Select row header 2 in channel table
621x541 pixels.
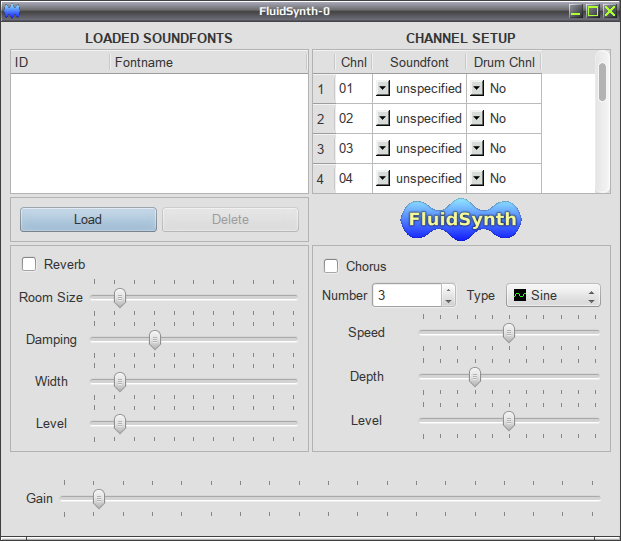324,119
